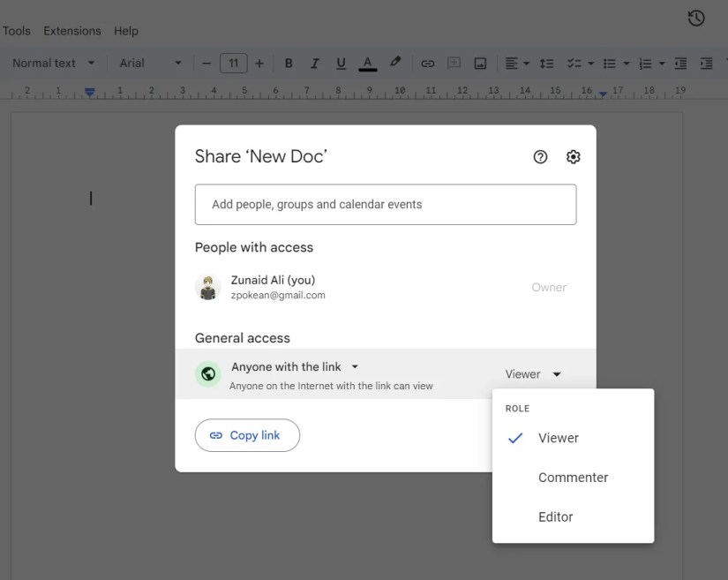Click the Insert image icon
This screenshot has width=728, height=580.
point(480,63)
